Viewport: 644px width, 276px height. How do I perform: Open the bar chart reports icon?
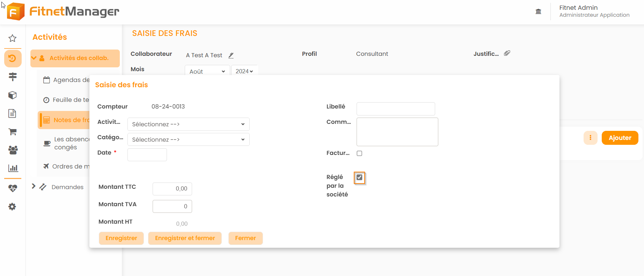(13, 168)
